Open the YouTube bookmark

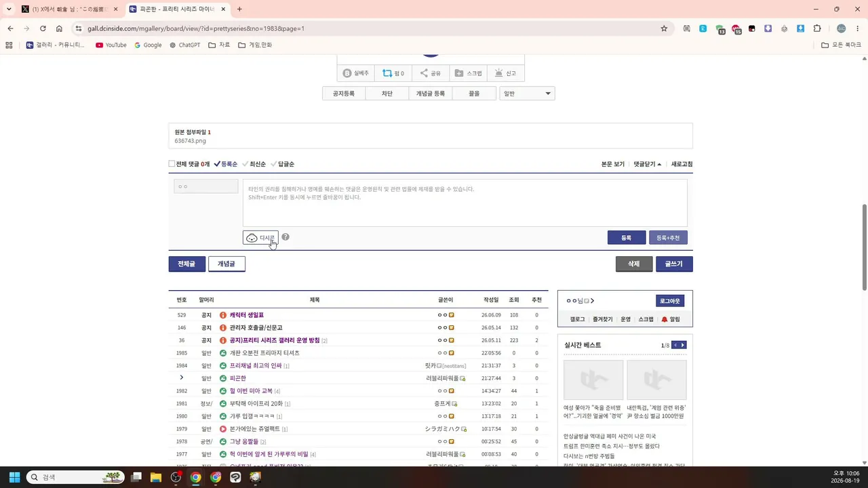111,45
